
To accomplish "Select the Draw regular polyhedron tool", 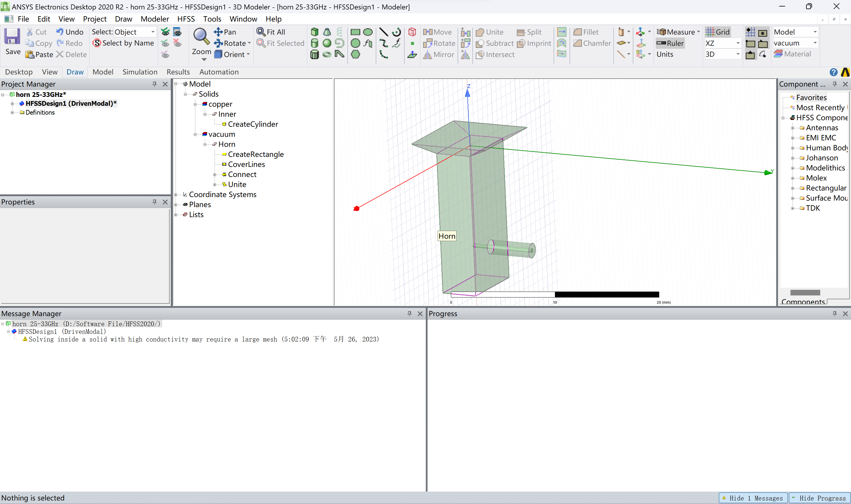I will click(314, 54).
